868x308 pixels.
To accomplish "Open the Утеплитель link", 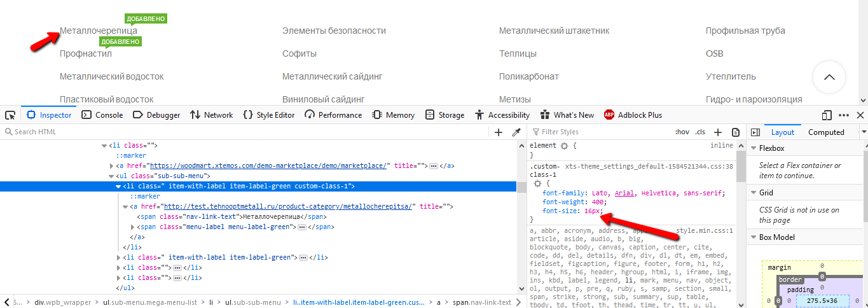I will click(731, 76).
